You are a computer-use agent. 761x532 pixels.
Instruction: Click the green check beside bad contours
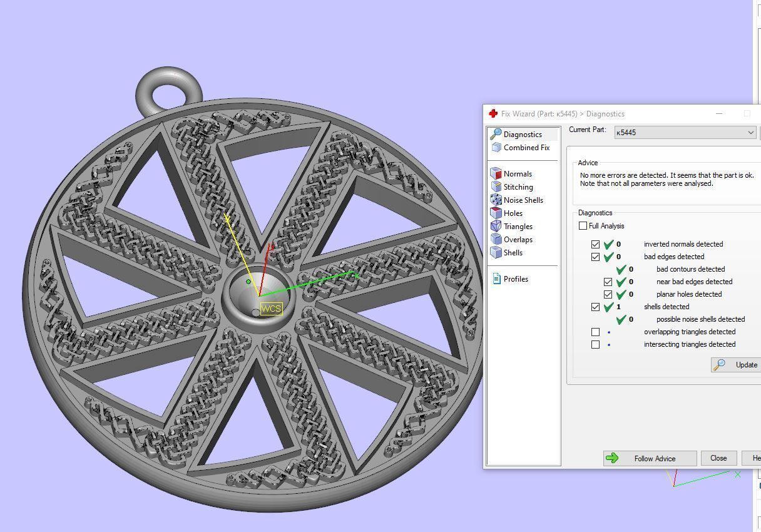pos(621,269)
